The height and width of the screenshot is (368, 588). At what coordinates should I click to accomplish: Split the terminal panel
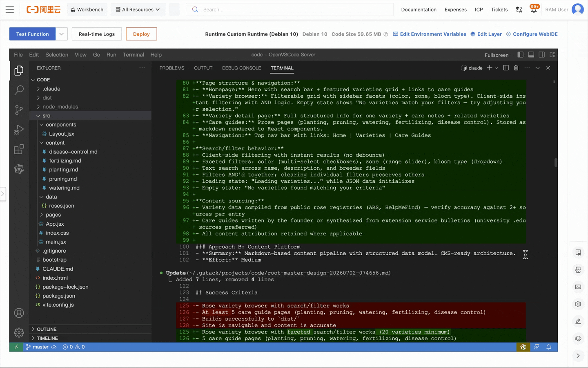(506, 68)
